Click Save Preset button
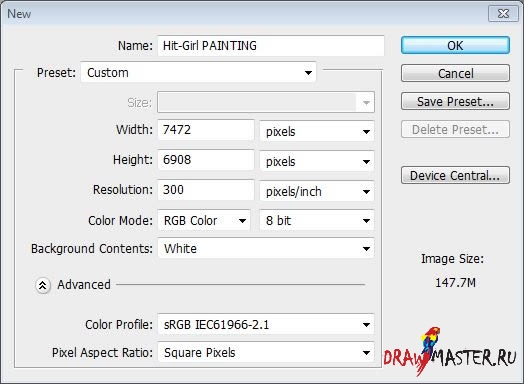524x384 pixels. (455, 102)
